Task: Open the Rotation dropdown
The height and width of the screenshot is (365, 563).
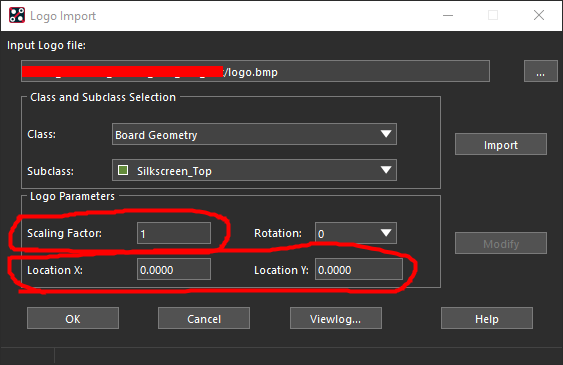Action: tap(356, 233)
